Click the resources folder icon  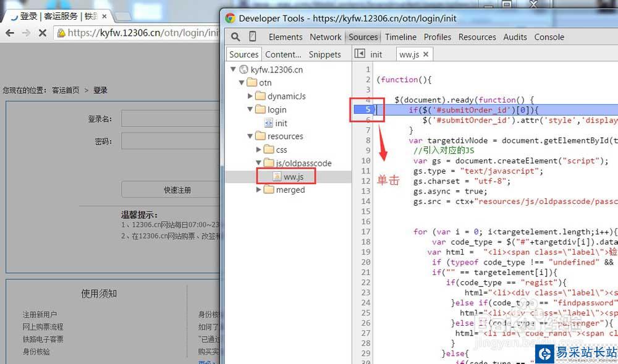click(260, 137)
